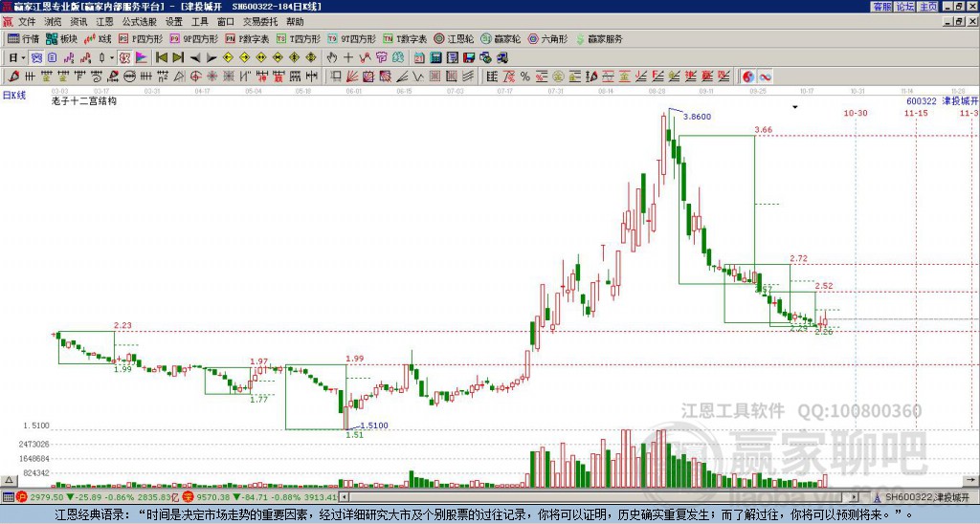The width and height of the screenshot is (980, 524).
Task: Open the 公式选股 menu
Action: click(140, 22)
